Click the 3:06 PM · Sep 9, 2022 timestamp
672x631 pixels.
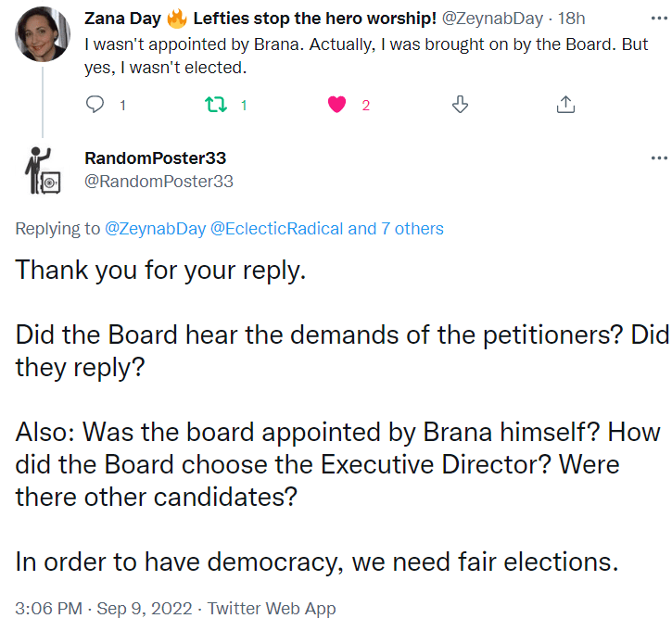[x=104, y=609]
